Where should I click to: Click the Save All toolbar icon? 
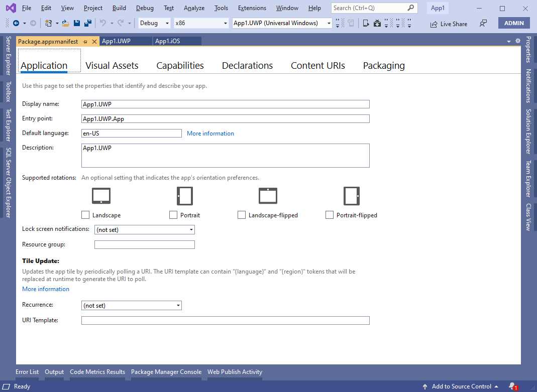coord(87,23)
